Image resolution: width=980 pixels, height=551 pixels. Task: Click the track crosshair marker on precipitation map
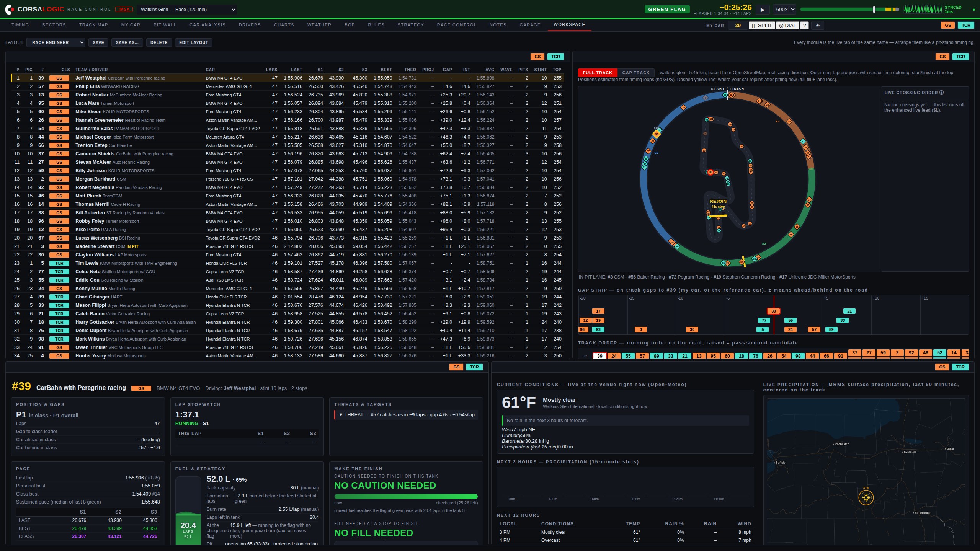[866, 497]
